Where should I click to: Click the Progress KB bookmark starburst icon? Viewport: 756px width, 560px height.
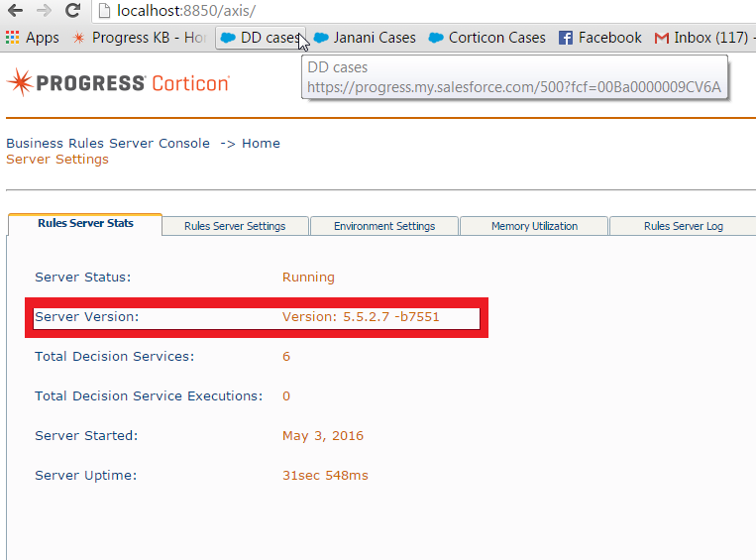tap(78, 38)
